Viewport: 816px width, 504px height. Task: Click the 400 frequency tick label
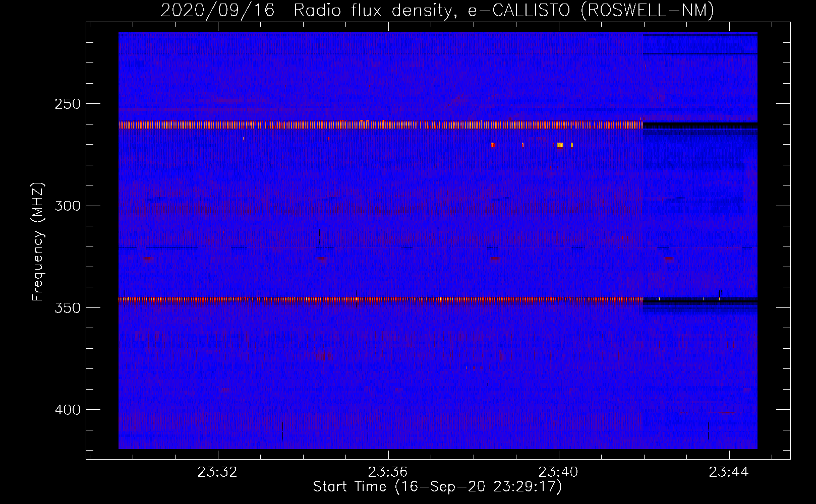pos(68,410)
